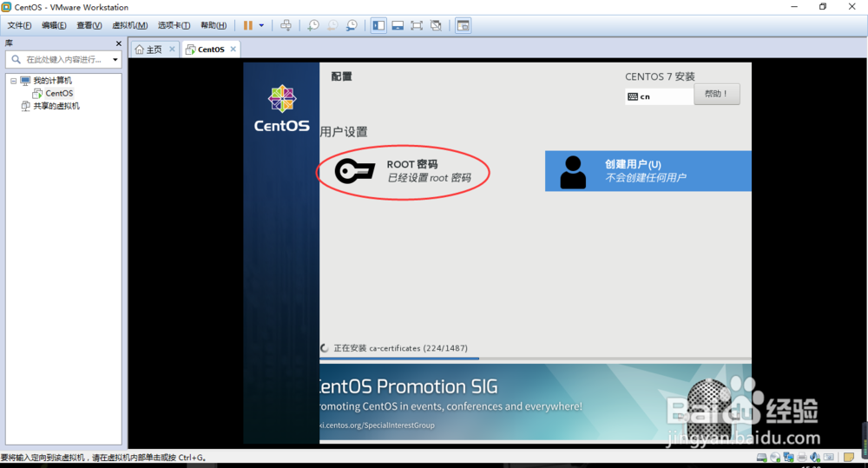
Task: Click Send Ctrl+Alt+Del toolbar icon
Action: (286, 25)
